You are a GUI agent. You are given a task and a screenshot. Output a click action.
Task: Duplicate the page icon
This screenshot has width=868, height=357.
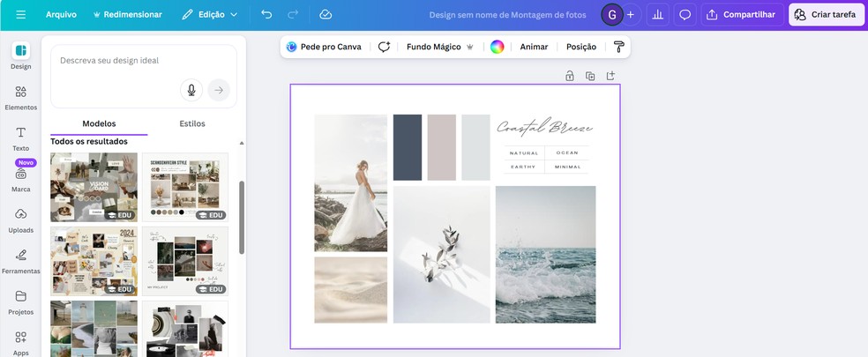[590, 76]
